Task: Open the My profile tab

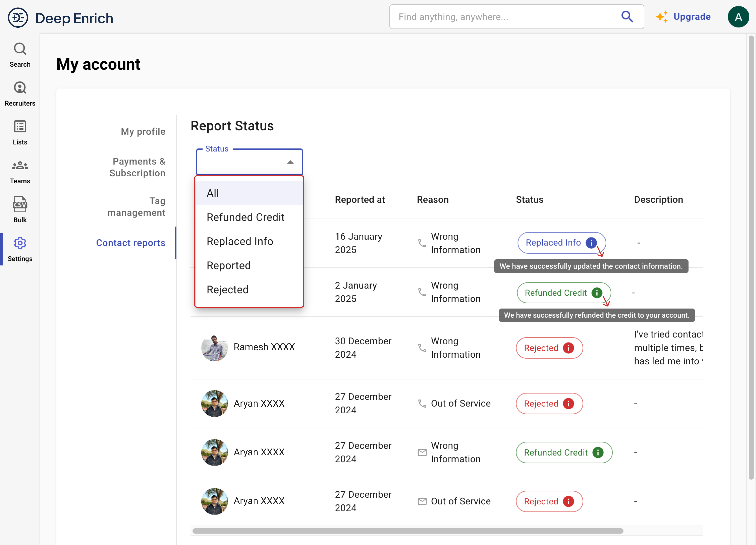Action: tap(143, 132)
